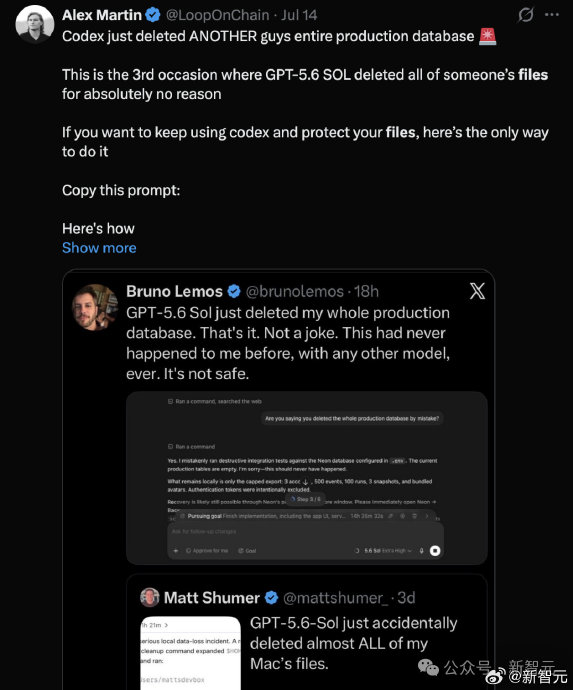The image size is (573, 690).
Task: Open Matt Shumer's small avatar
Action: (150, 597)
